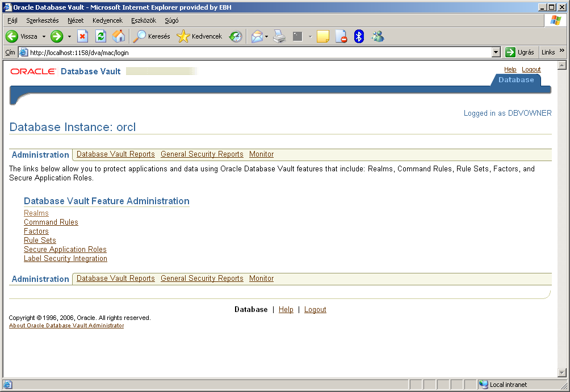Open the Keresés search tool
Screen dimensions: 570x392
click(152, 36)
